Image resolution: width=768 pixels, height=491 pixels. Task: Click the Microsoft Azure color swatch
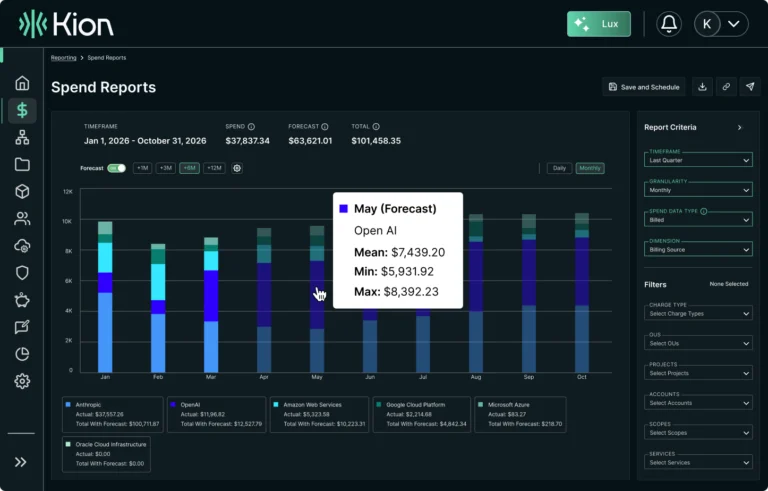(x=480, y=405)
